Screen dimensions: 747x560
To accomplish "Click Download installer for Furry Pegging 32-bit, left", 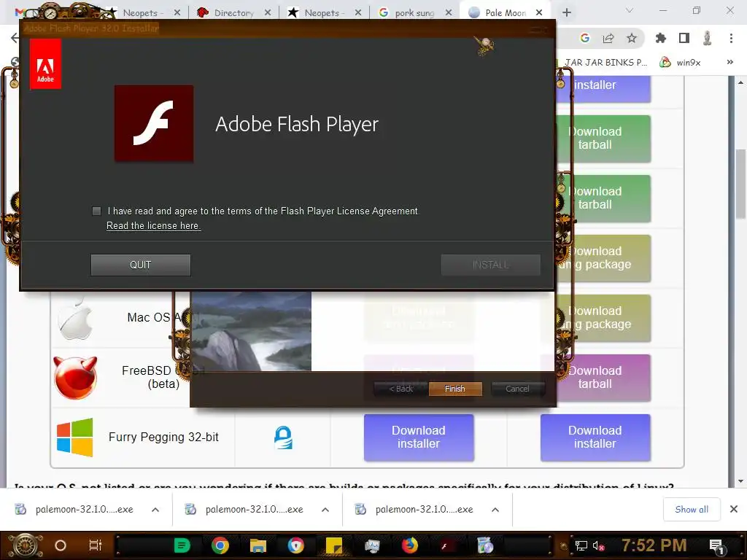I will [419, 437].
